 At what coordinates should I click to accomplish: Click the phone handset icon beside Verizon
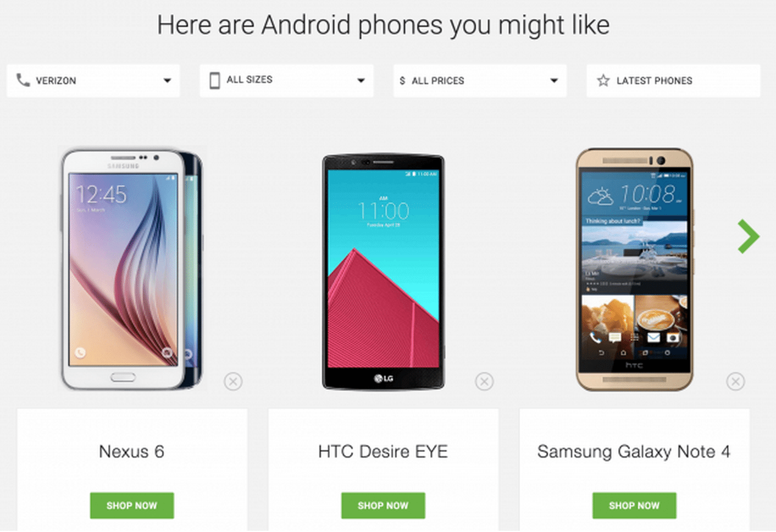(x=23, y=80)
